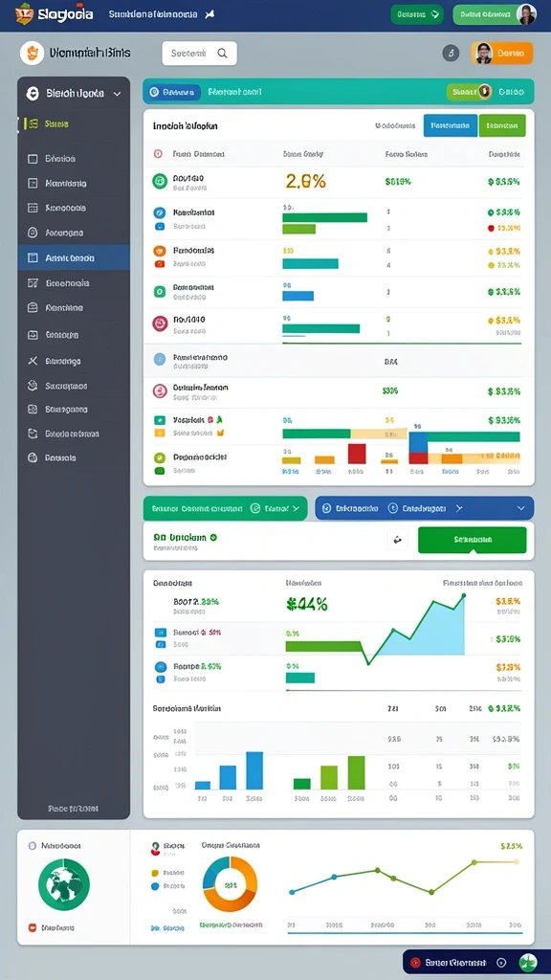Click the orange circular logo beside the page title
This screenshot has width=551, height=980.
pos(32,54)
